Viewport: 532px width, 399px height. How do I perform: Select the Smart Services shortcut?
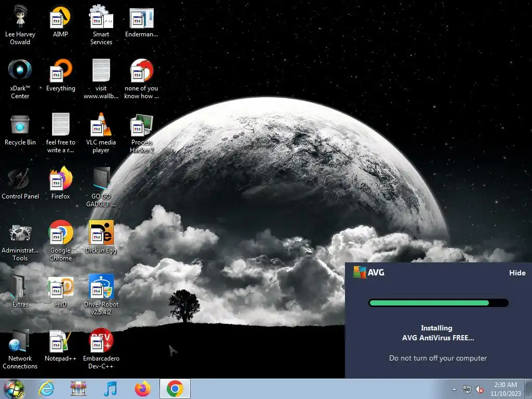(101, 25)
